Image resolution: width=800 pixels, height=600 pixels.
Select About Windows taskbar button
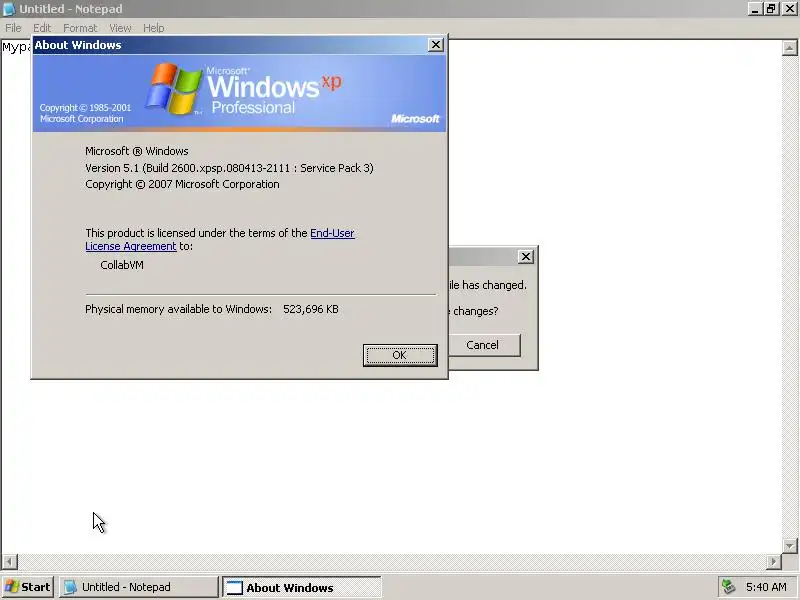point(302,587)
